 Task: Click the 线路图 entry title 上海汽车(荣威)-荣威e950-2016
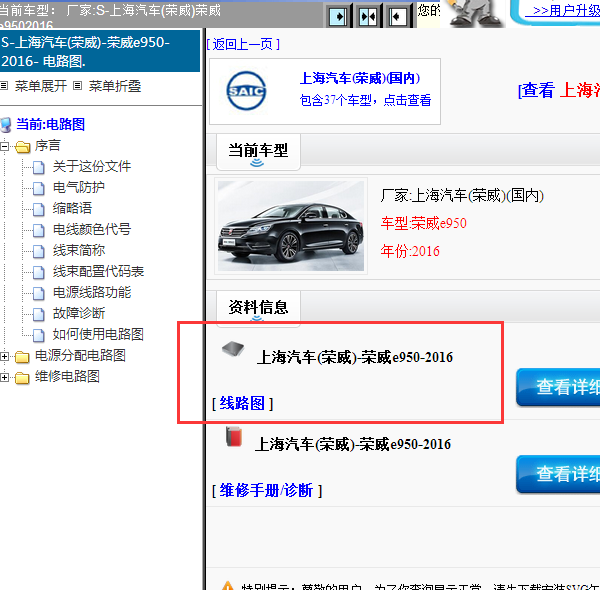355,357
